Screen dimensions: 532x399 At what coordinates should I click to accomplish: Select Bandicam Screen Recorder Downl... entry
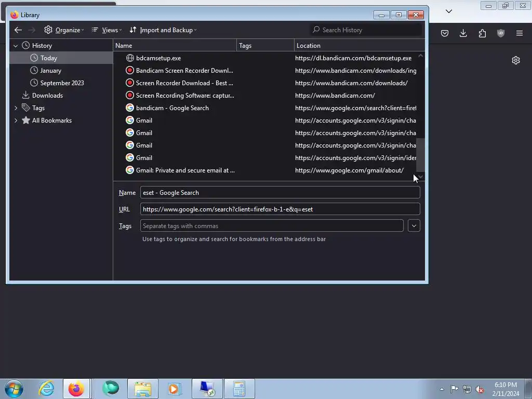tap(265, 71)
